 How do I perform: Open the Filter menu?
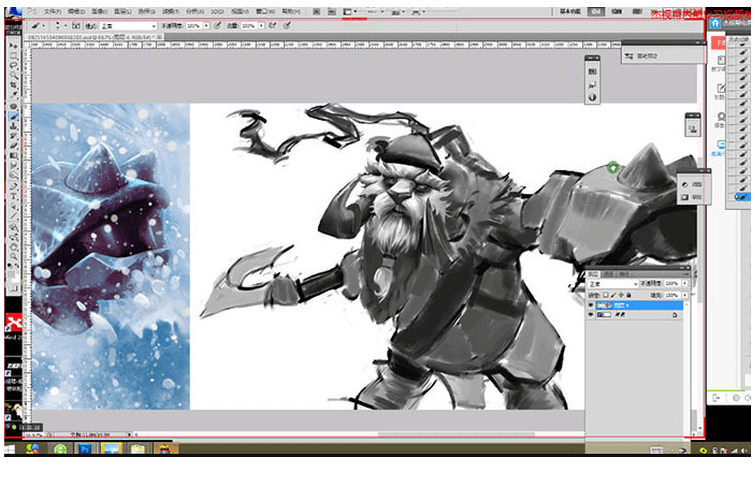(170, 11)
